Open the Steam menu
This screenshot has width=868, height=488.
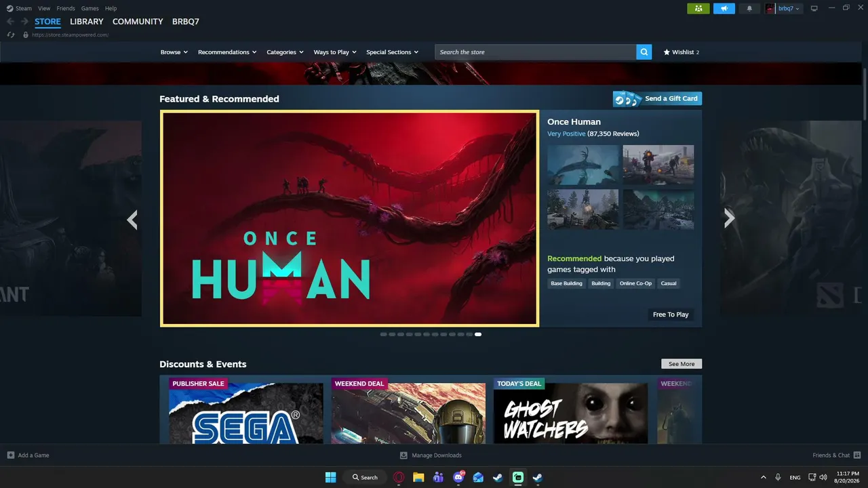[24, 8]
